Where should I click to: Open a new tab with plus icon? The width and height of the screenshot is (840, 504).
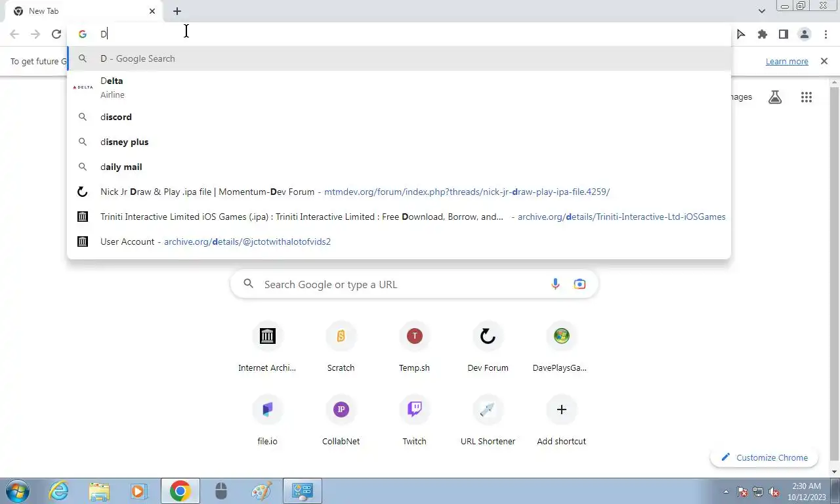click(x=177, y=11)
